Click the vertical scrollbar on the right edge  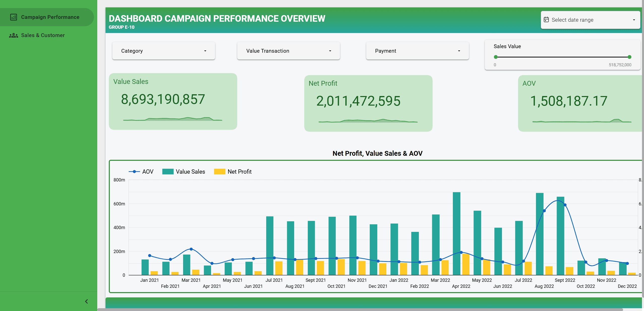point(643,149)
